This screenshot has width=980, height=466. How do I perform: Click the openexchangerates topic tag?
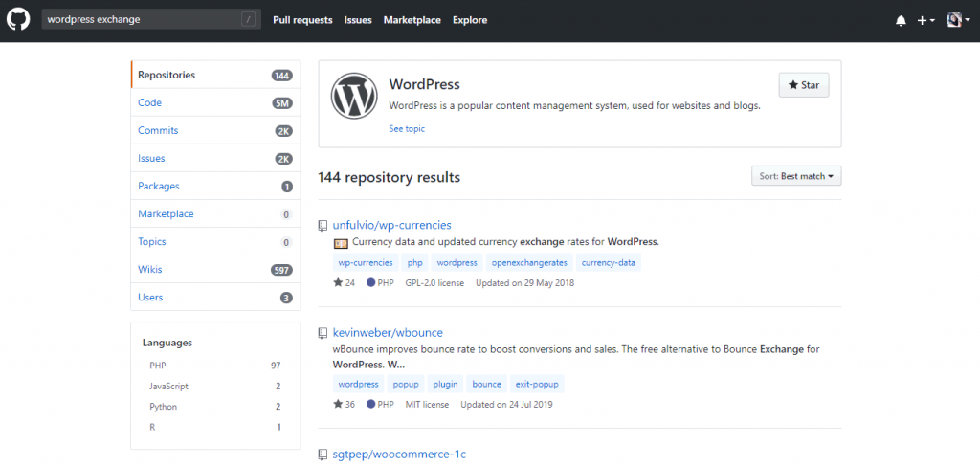(x=529, y=263)
